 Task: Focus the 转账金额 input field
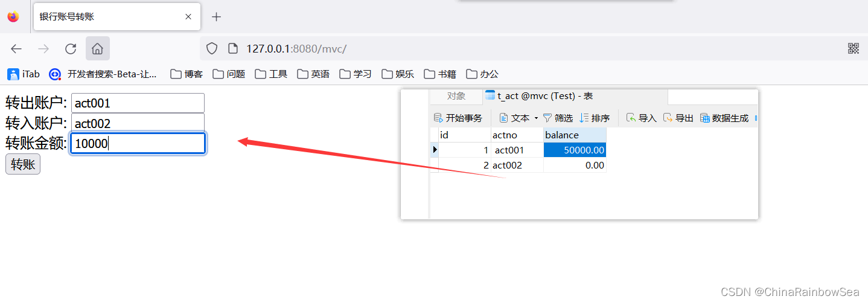138,143
